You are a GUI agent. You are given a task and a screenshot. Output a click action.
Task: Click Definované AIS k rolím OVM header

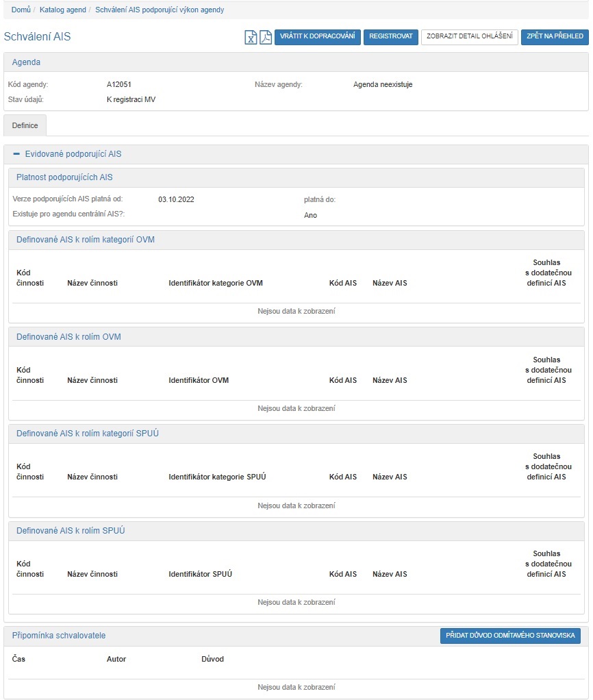pyautogui.click(x=68, y=337)
